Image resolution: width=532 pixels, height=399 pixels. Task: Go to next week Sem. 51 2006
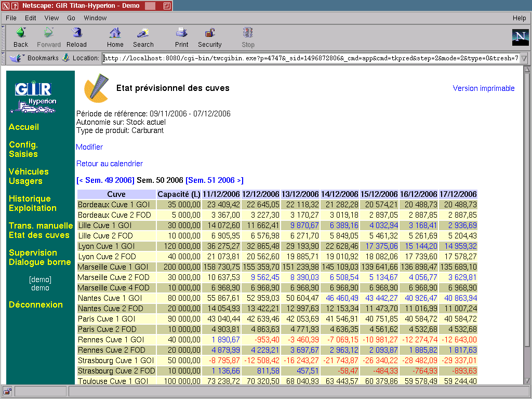pos(215,180)
